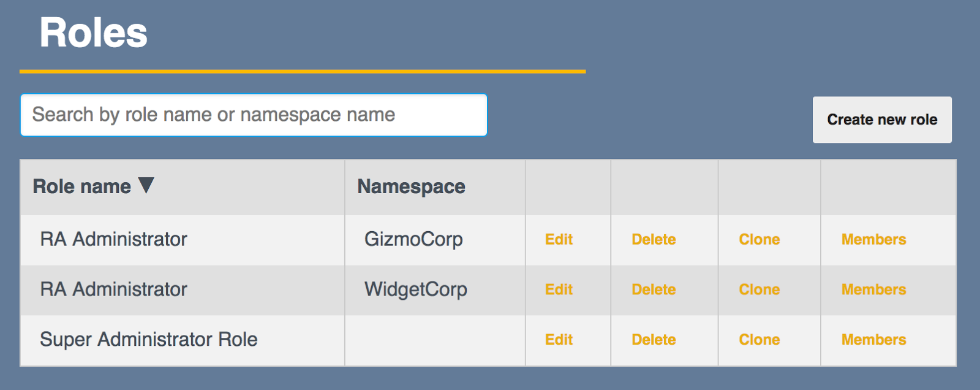Clone the RA Administrator role in WidgetCorp

point(759,289)
